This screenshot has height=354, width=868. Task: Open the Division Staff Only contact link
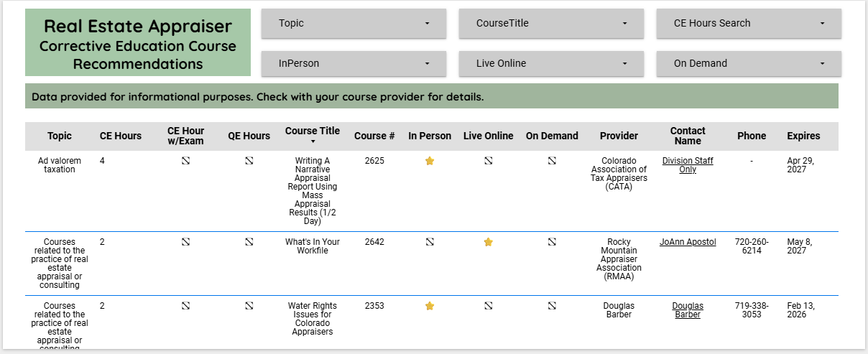688,166
